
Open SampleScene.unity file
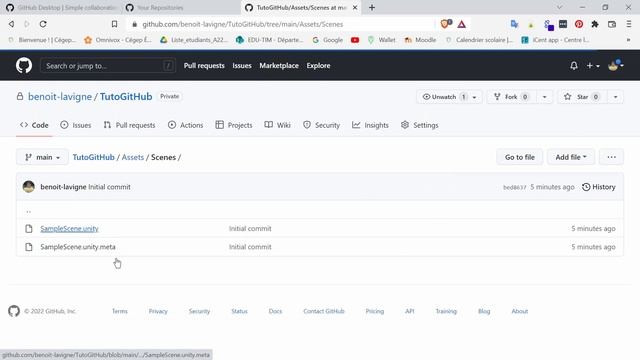tap(69, 229)
